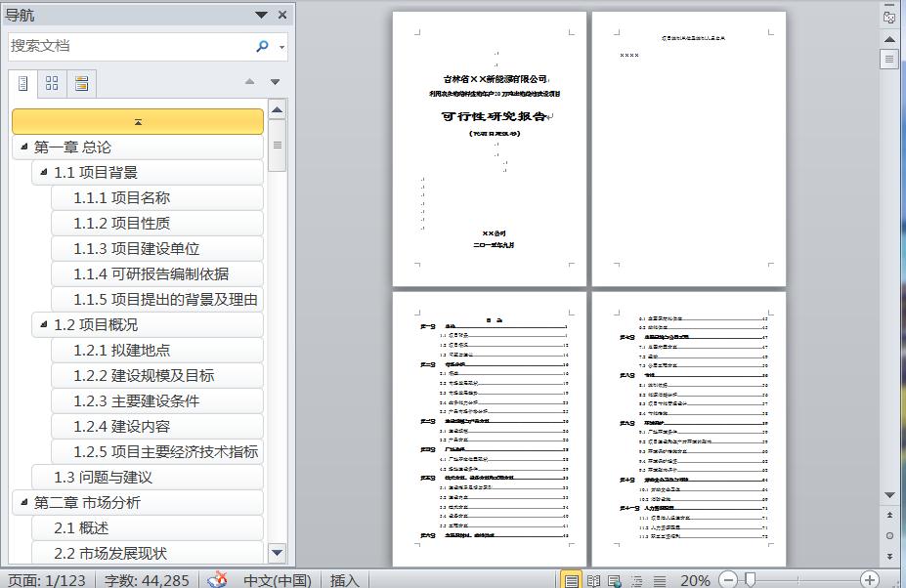The width and height of the screenshot is (906, 588).
Task: Open the navigation pane options menu arrow
Action: click(x=261, y=16)
